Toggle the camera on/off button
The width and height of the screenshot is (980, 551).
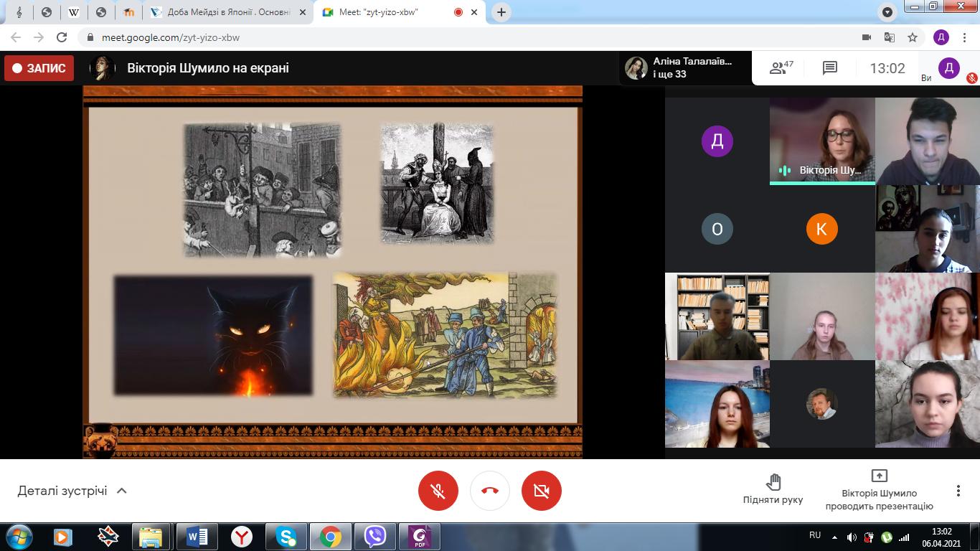click(x=542, y=491)
